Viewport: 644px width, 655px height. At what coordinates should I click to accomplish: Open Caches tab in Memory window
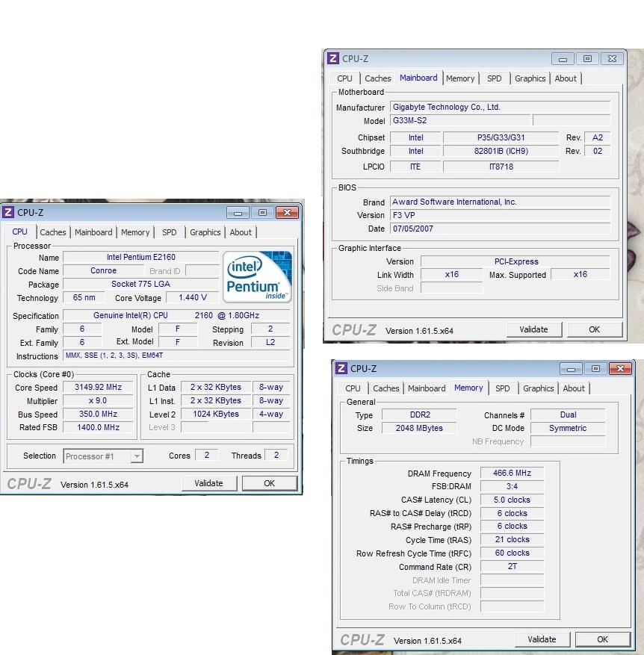click(386, 388)
